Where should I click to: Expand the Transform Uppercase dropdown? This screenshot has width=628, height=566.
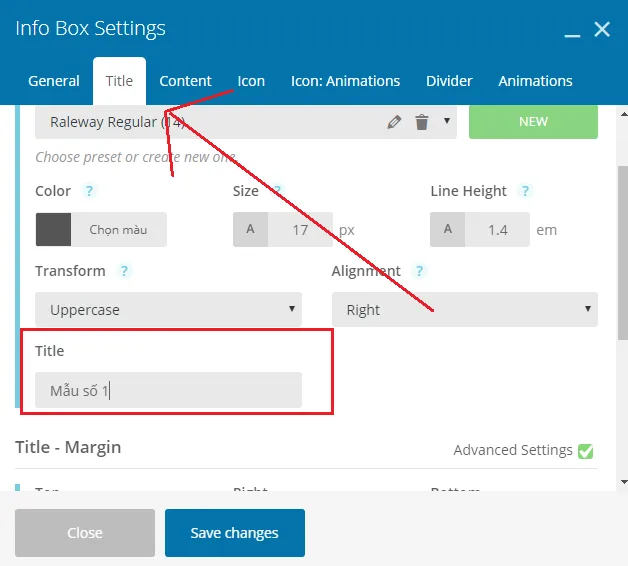click(x=168, y=310)
